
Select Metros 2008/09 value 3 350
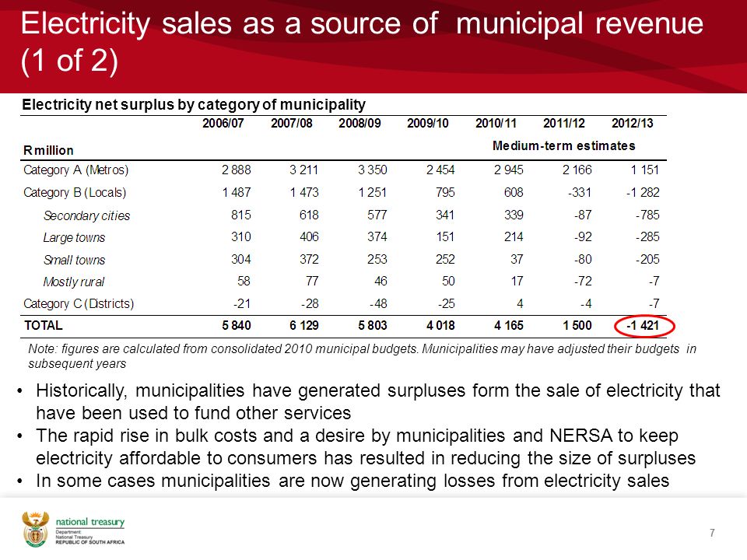pyautogui.click(x=373, y=170)
